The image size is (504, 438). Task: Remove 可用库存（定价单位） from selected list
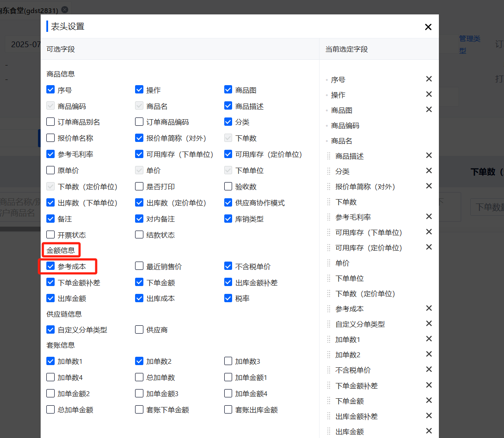coord(429,247)
